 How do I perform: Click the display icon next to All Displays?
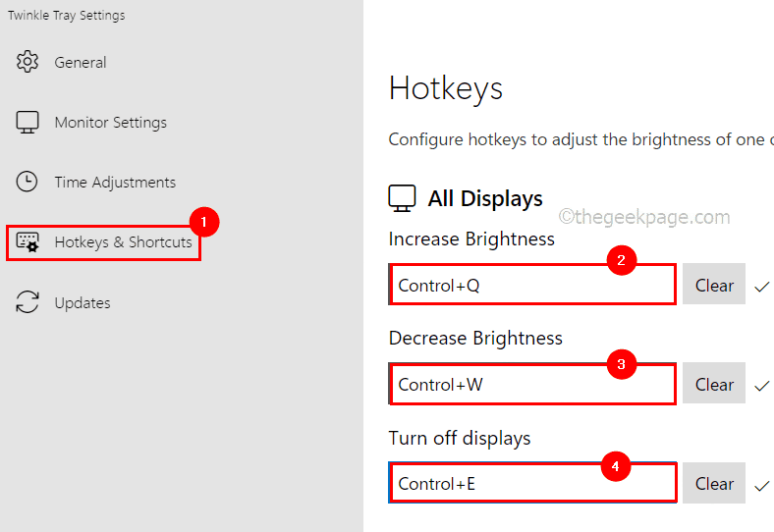click(x=402, y=198)
